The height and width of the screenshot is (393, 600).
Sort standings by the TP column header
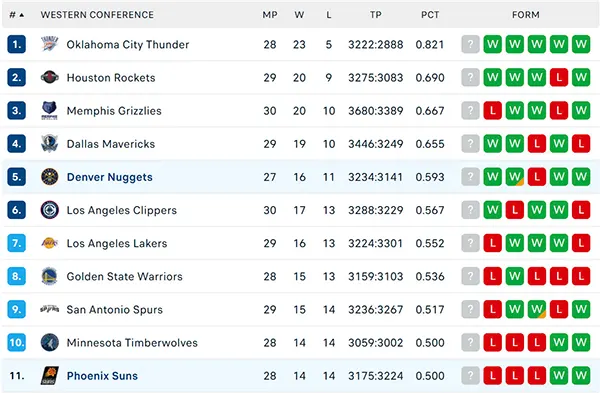pyautogui.click(x=376, y=15)
